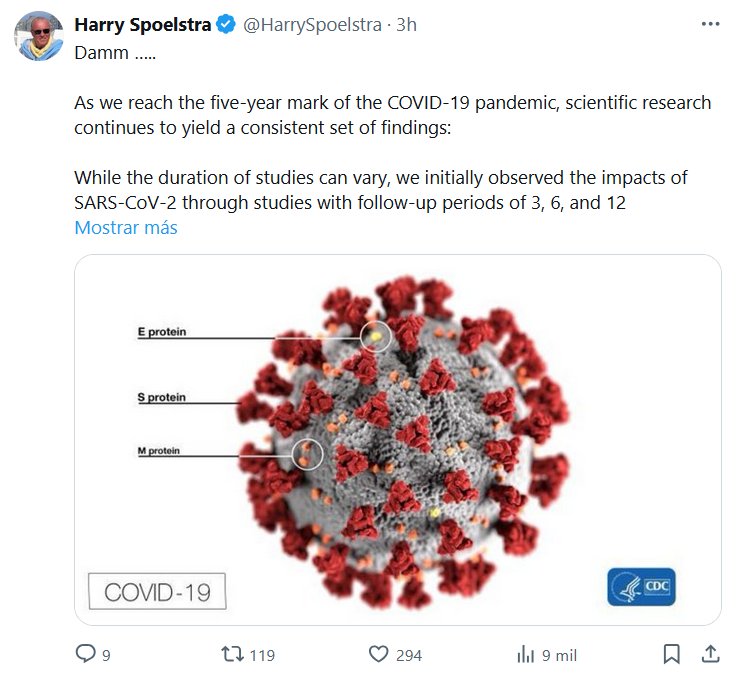
Task: Click the blue verified badge
Action: click(227, 25)
